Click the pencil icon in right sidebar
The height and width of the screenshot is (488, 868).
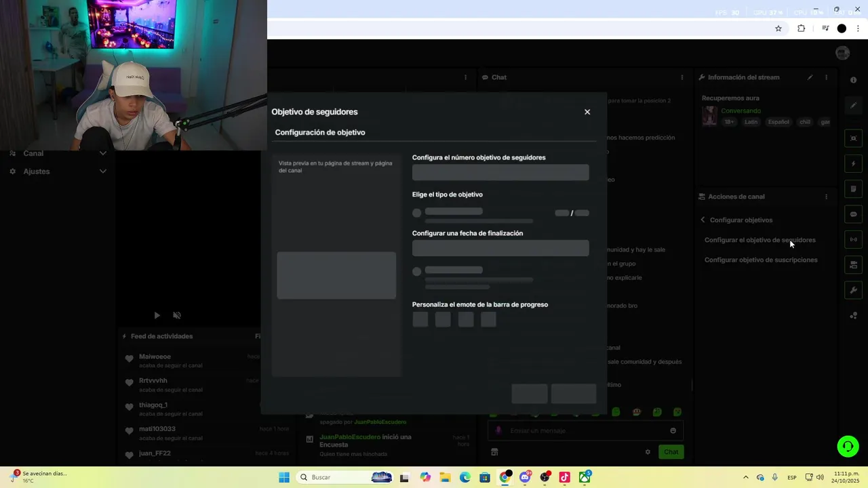click(853, 105)
